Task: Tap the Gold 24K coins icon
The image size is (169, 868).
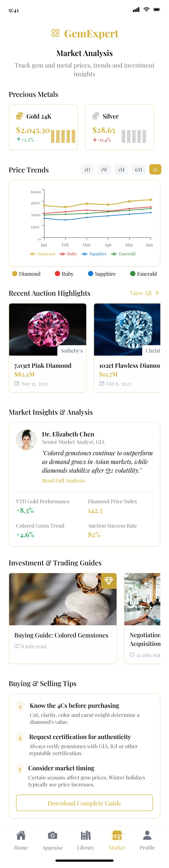Action: [19, 116]
